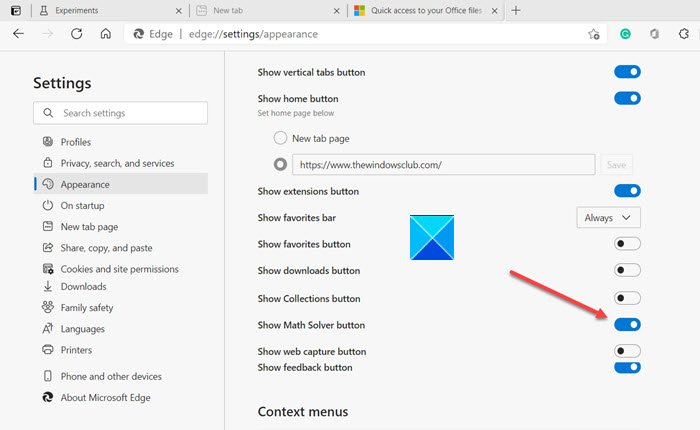Open On startup settings section

point(121,205)
